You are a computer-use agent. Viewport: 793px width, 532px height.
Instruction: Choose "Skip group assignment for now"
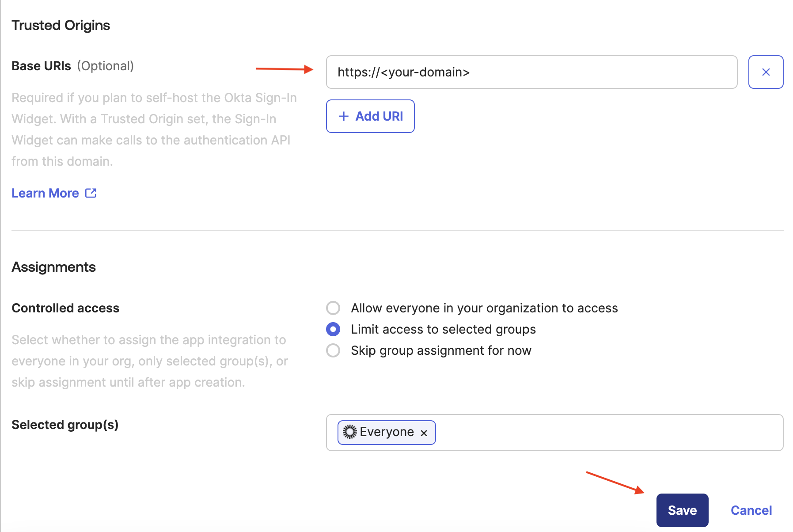[333, 350]
